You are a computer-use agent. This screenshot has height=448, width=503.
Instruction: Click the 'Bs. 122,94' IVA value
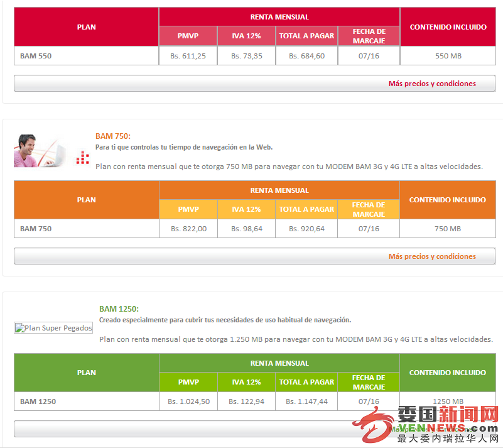click(x=246, y=402)
